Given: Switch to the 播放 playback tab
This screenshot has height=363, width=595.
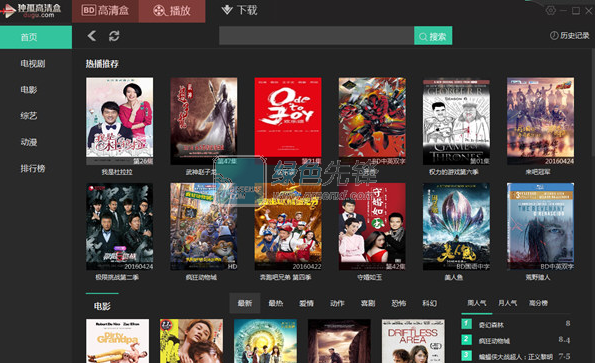Looking at the screenshot, I should [x=172, y=11].
